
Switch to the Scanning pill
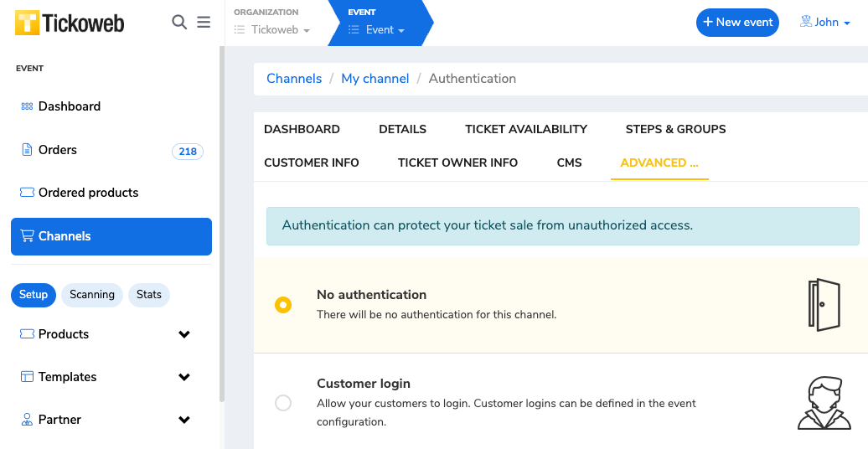pos(92,295)
